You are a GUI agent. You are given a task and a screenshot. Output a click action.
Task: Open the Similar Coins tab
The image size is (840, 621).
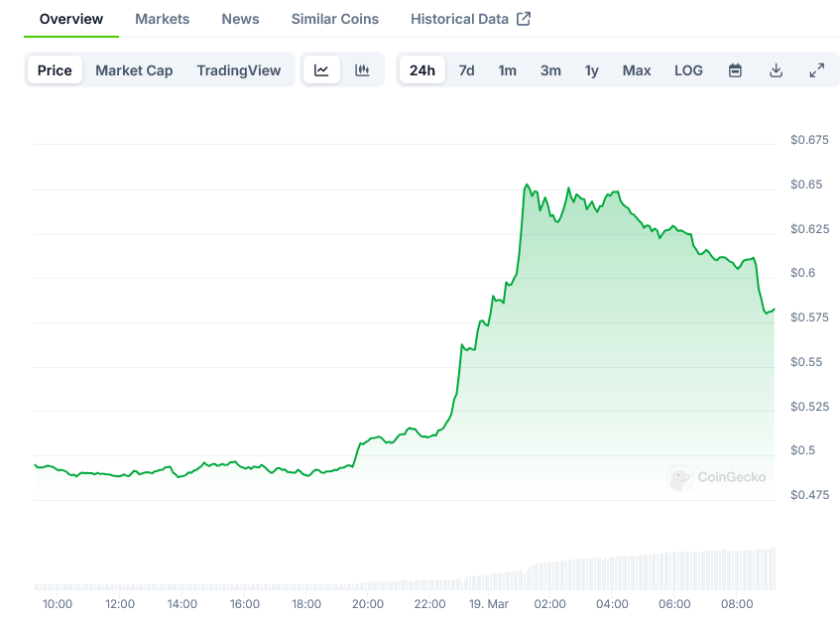coord(334,19)
